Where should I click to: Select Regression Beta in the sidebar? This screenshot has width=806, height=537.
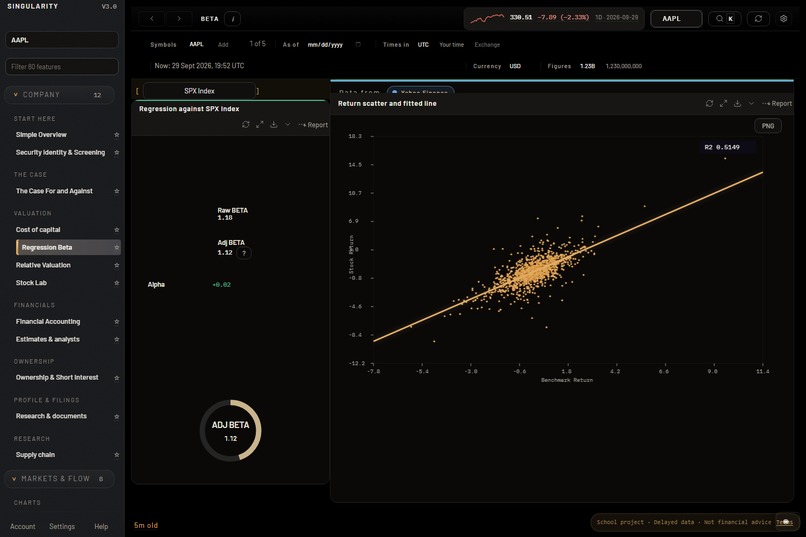(x=68, y=247)
